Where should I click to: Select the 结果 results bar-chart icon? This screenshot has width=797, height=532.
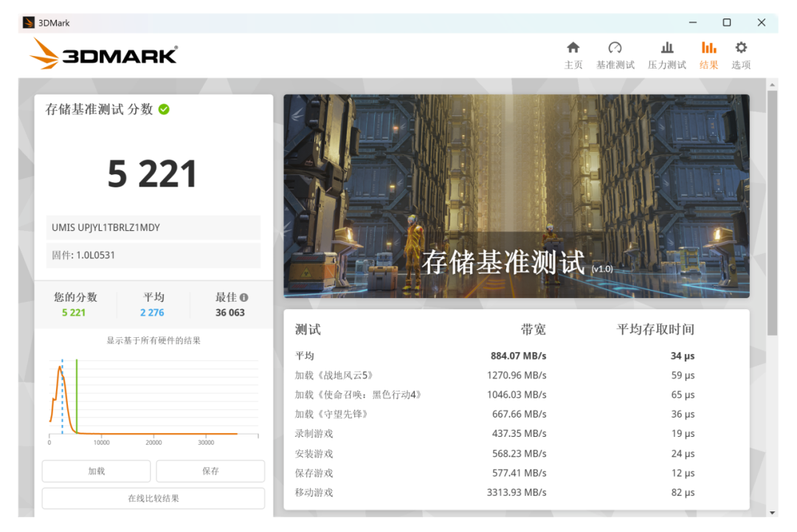(x=708, y=48)
